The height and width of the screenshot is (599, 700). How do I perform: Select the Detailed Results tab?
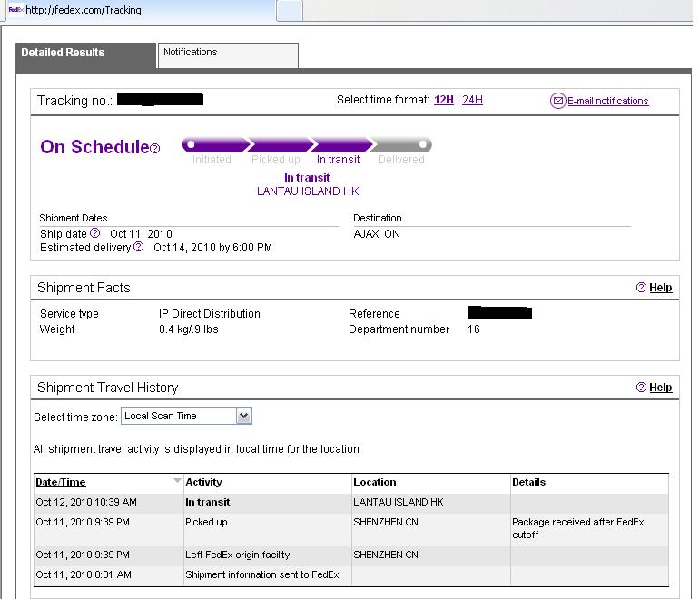[x=85, y=54]
